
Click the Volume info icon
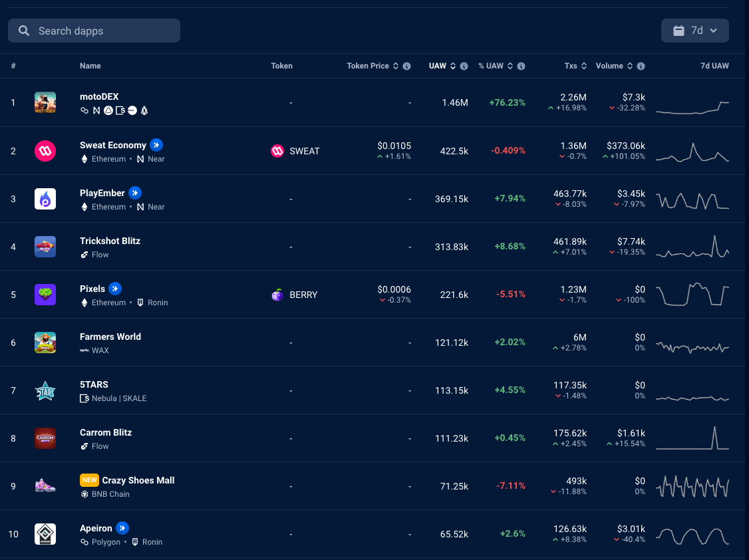(x=641, y=66)
